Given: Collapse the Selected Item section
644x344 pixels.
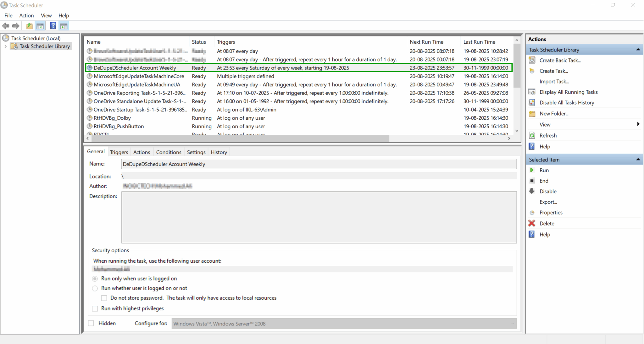Looking at the screenshot, I should (x=638, y=159).
